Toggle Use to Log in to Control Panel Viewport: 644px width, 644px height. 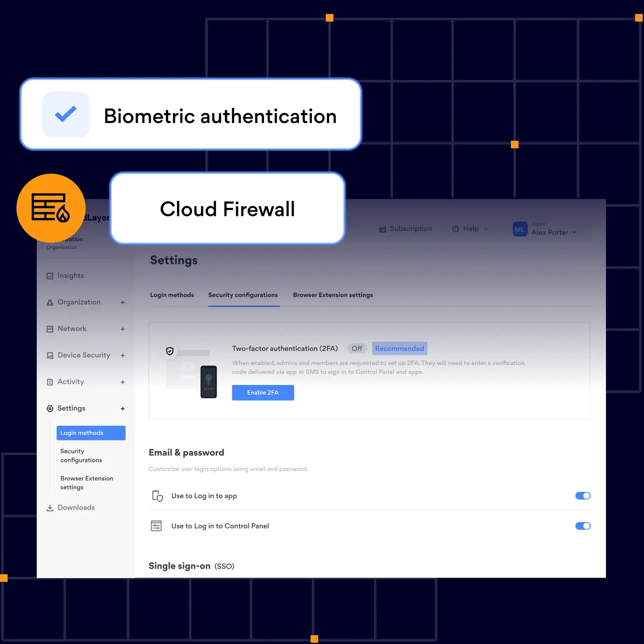pos(583,526)
